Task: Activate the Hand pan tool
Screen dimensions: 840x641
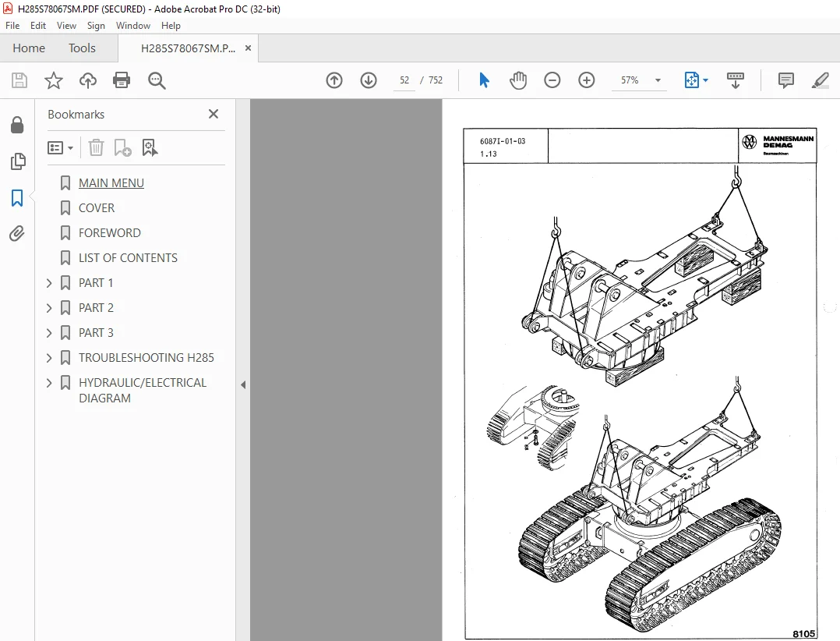Action: point(518,80)
